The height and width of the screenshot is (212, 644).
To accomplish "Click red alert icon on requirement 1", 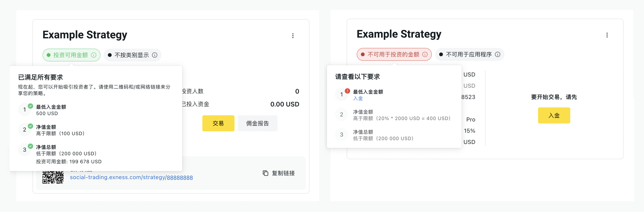I will click(x=347, y=91).
